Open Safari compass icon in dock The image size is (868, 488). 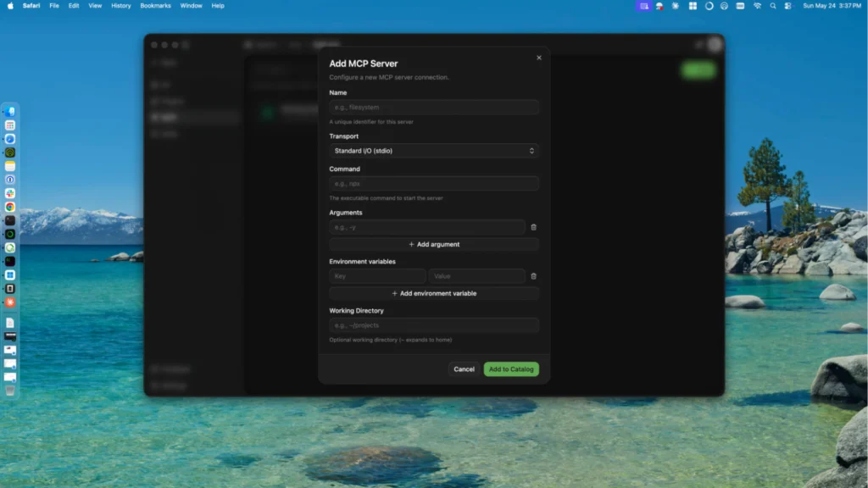coord(10,139)
